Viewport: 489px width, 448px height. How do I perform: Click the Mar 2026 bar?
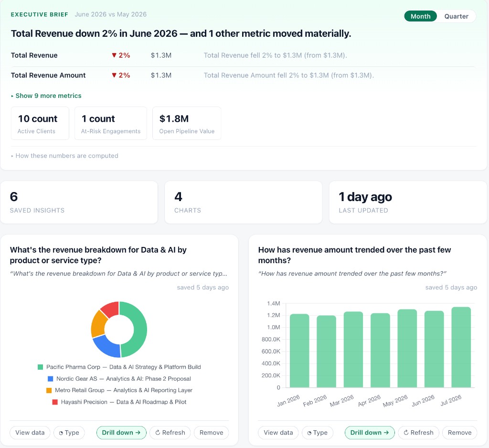[x=353, y=350]
